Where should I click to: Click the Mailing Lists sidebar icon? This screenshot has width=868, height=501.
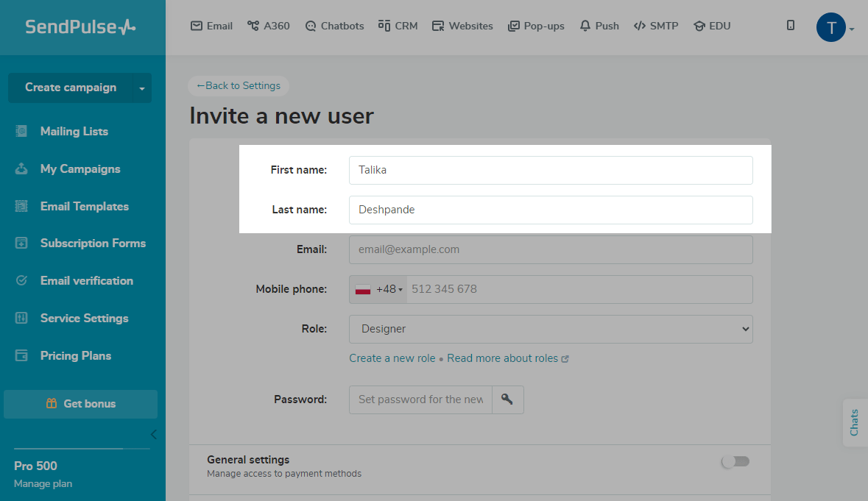(21, 132)
